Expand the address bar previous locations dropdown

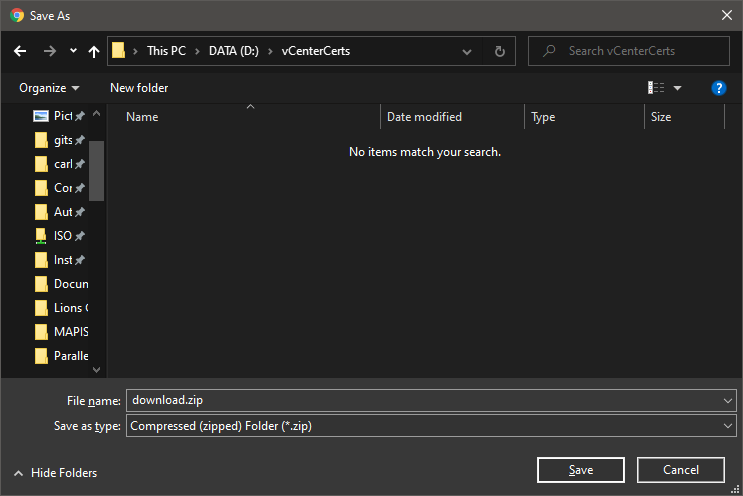click(x=467, y=51)
